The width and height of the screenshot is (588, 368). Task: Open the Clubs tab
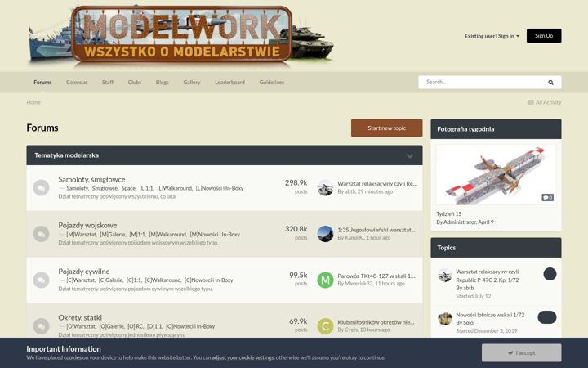click(x=135, y=83)
